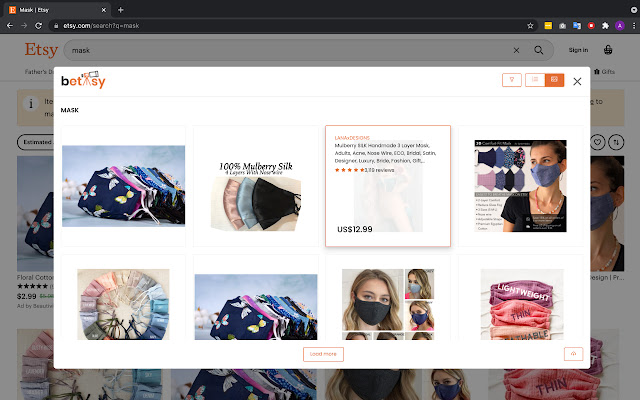Click the $2.99 price on Etsy page
The height and width of the screenshot is (400, 640).
(x=27, y=296)
